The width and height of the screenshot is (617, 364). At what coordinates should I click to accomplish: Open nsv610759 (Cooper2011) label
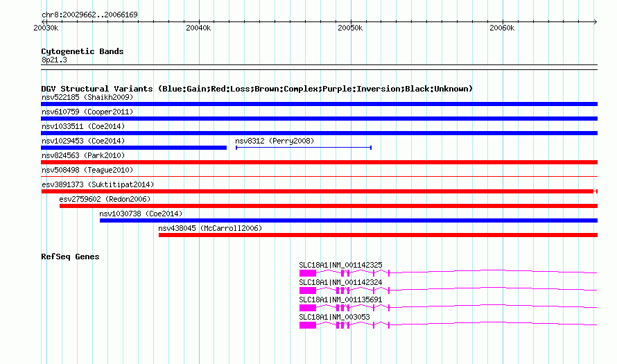[x=87, y=112]
